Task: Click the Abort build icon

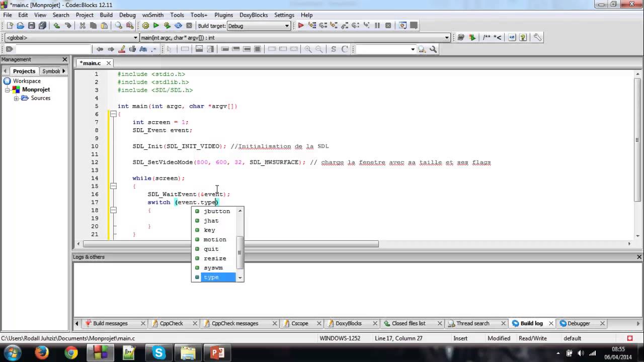Action: [189, 26]
